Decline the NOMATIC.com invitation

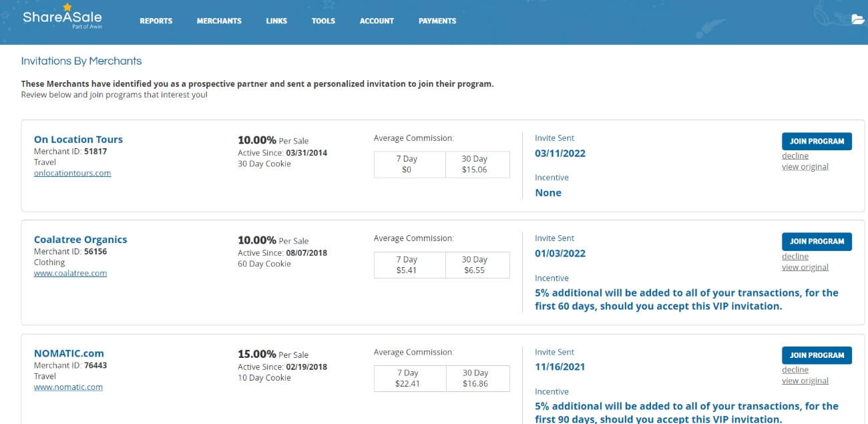click(x=795, y=370)
